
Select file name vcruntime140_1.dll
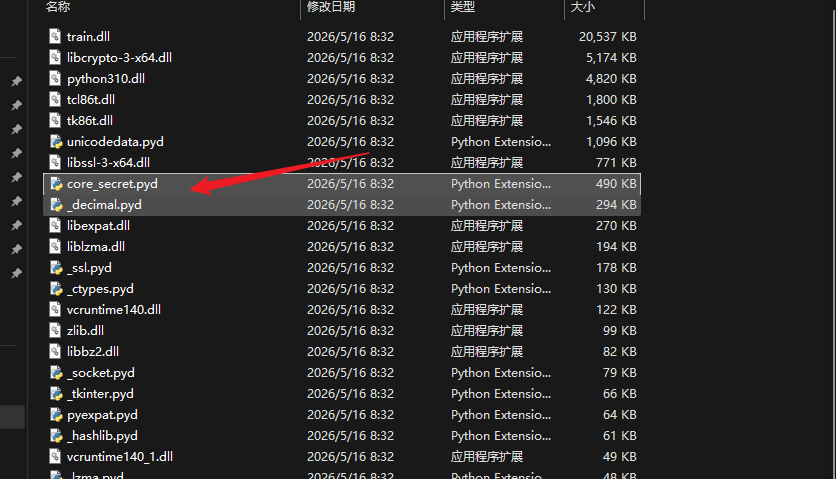tap(120, 457)
